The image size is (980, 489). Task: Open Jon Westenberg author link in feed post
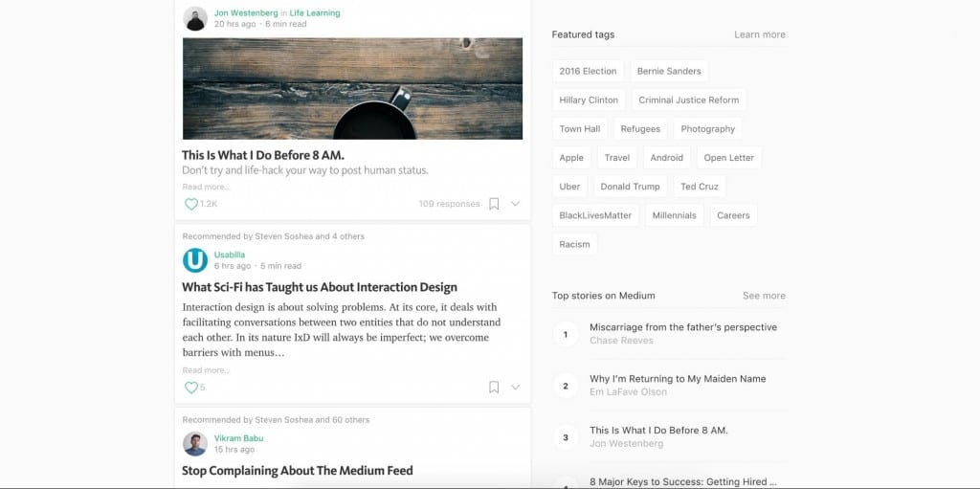pos(246,12)
